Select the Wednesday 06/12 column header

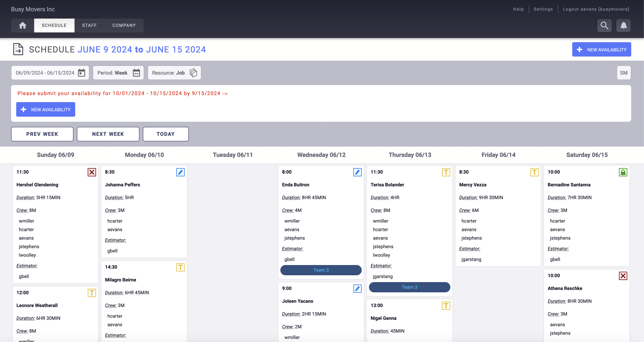321,155
